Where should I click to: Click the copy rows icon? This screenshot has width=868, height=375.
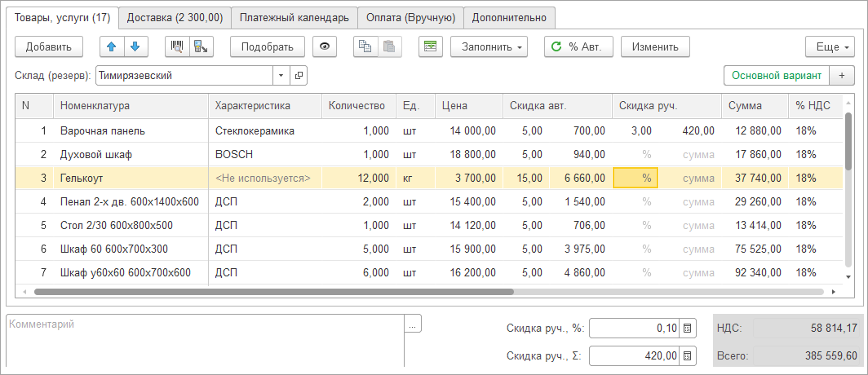point(365,46)
